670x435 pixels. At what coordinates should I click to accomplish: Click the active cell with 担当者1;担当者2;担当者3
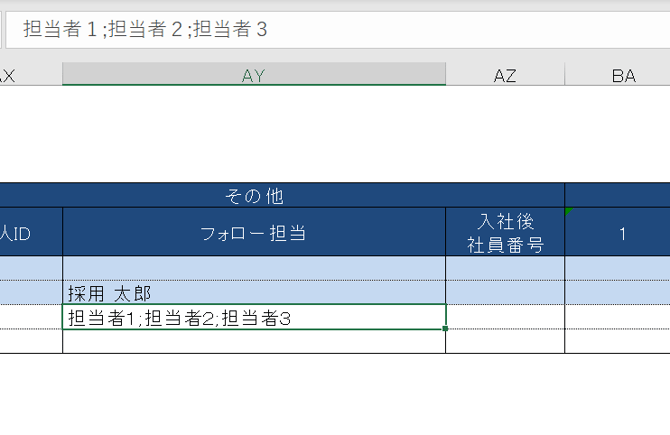coord(254,318)
